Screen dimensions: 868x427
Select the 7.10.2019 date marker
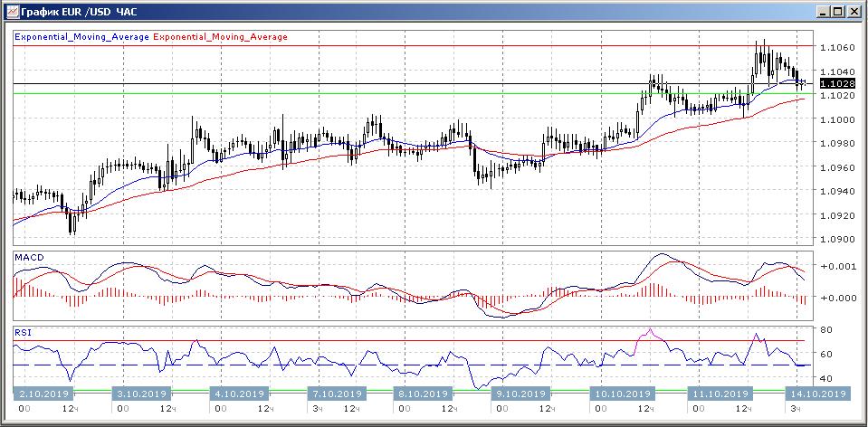(336, 394)
